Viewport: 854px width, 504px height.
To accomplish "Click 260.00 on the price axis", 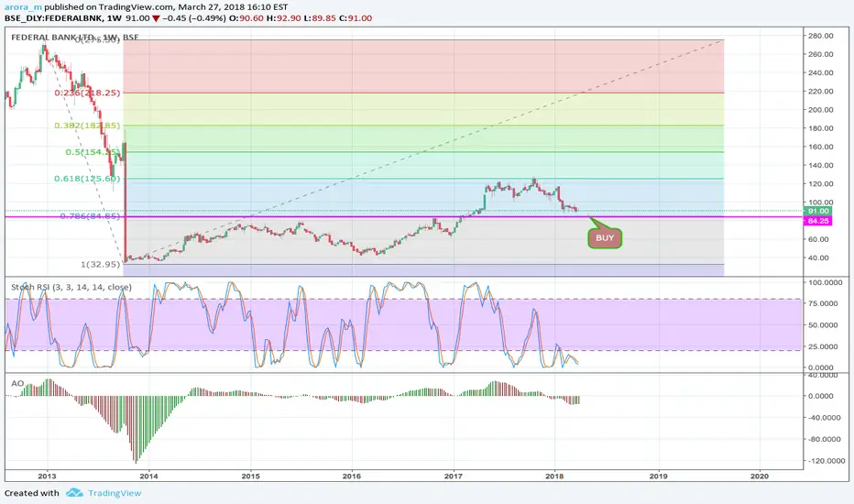I will coord(821,54).
